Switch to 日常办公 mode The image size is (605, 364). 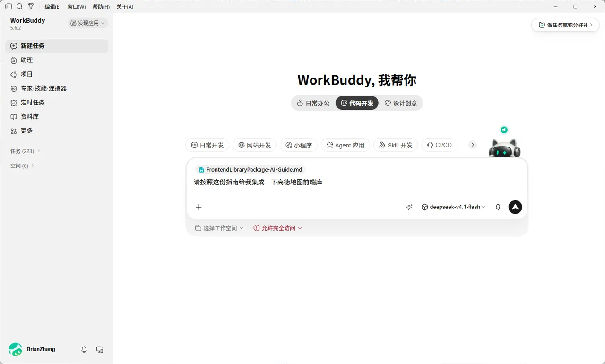(x=313, y=103)
